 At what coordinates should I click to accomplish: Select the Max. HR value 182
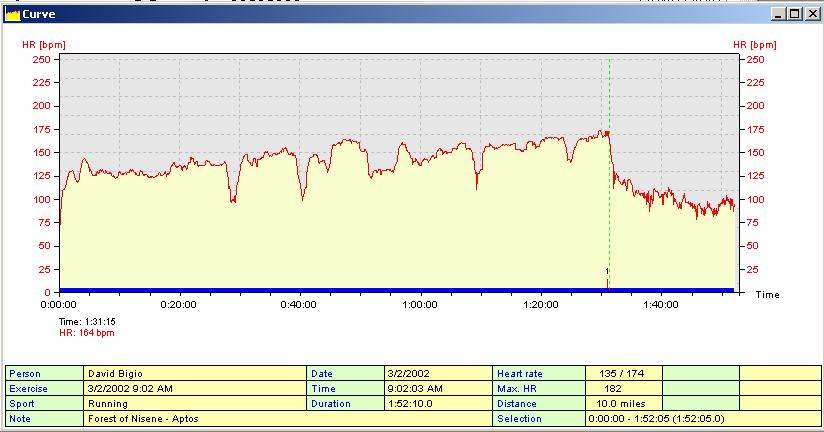623,388
